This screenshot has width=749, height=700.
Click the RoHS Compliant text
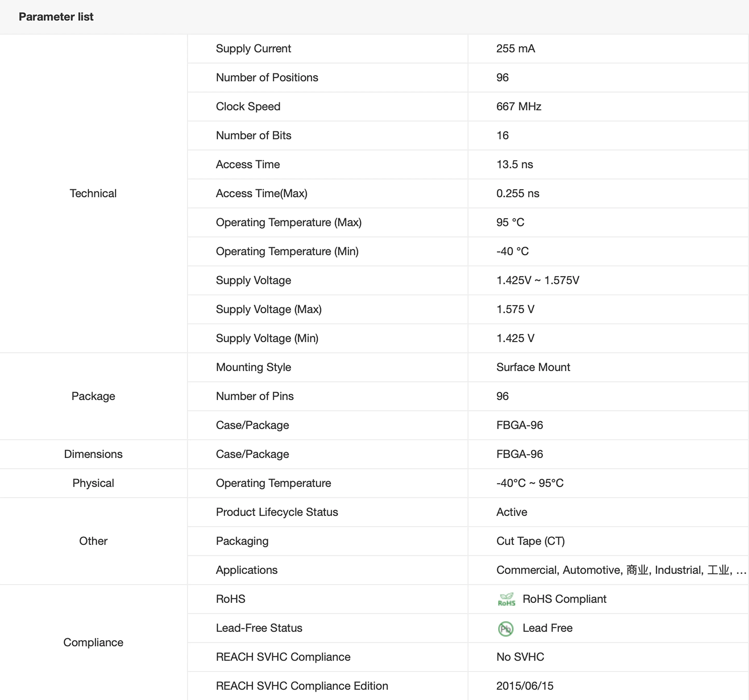point(564,599)
